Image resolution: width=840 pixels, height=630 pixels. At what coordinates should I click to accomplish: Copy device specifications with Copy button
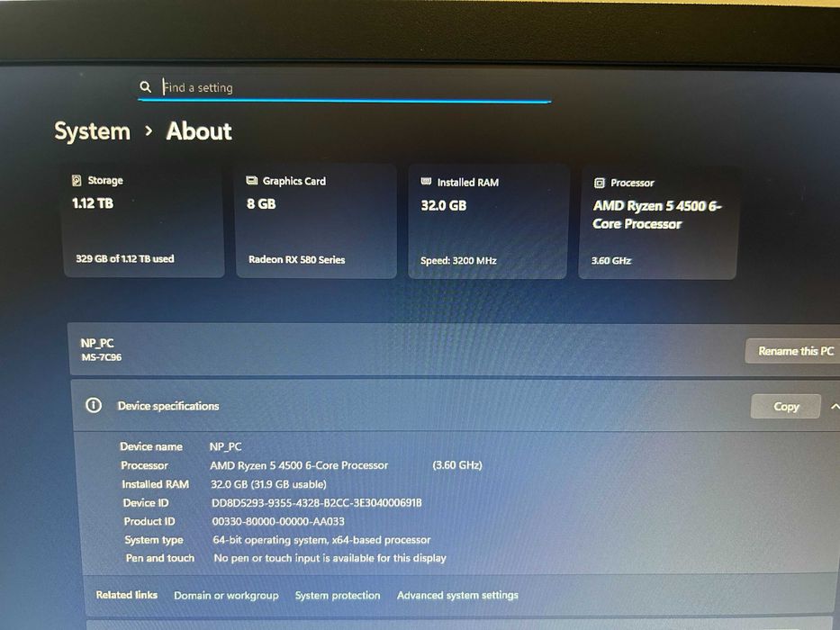click(786, 407)
